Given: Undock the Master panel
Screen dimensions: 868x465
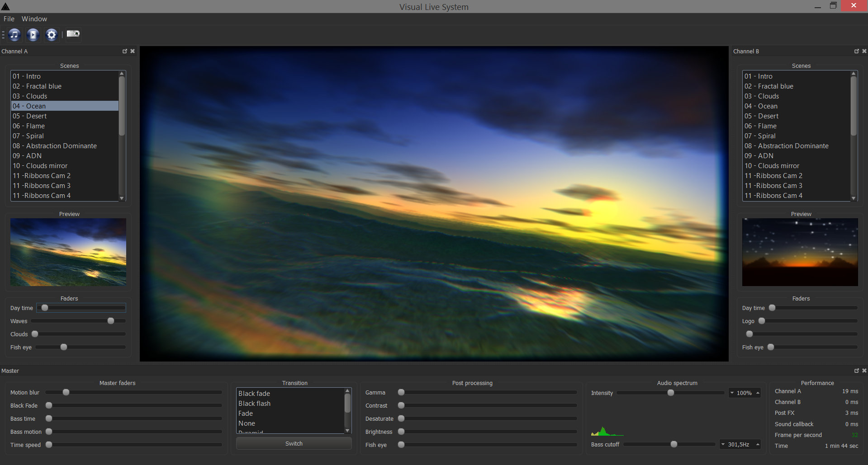Looking at the screenshot, I should coord(857,371).
